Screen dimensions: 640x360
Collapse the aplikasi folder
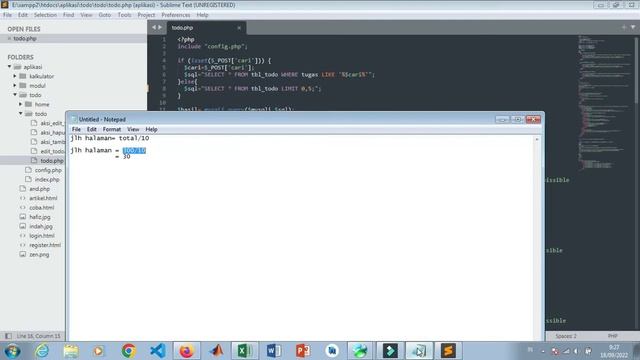[9, 67]
